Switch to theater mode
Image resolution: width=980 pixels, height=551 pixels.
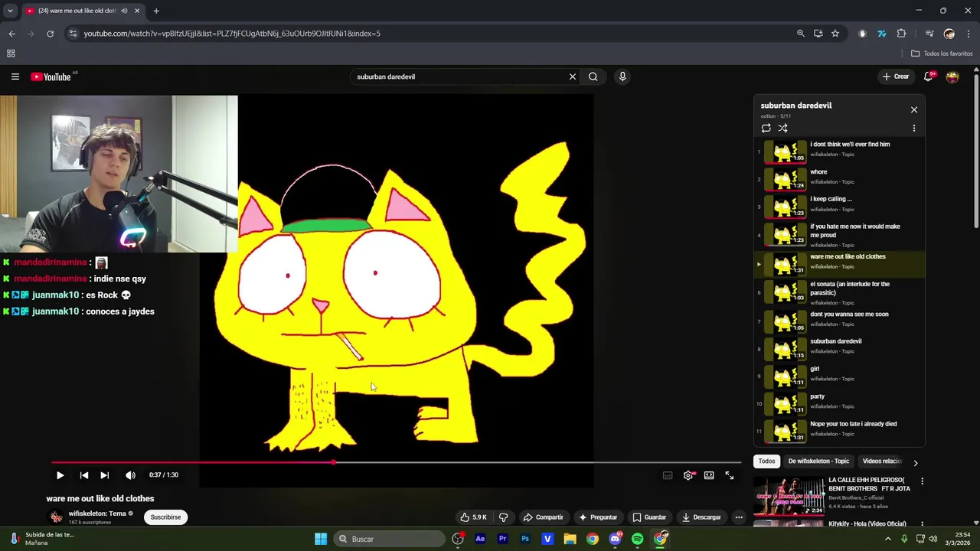click(709, 475)
